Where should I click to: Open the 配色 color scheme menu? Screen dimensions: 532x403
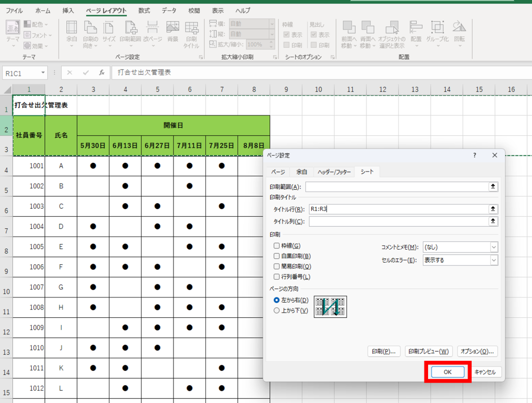click(x=36, y=24)
